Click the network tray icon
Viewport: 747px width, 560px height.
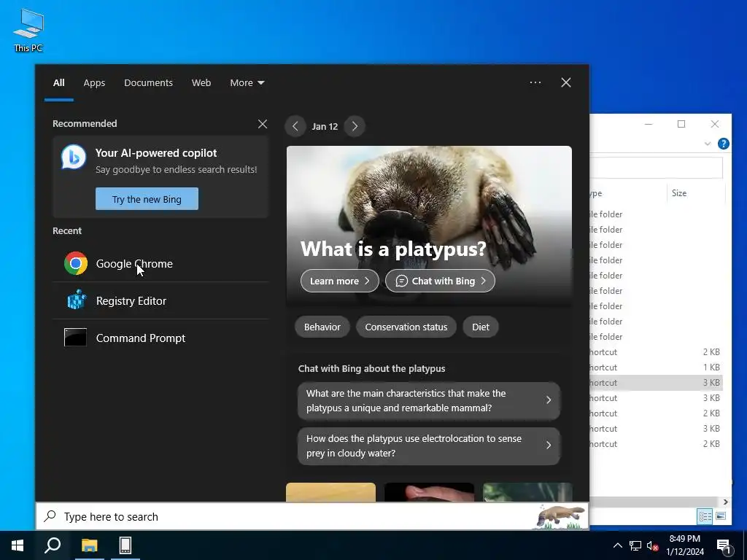coord(635,545)
